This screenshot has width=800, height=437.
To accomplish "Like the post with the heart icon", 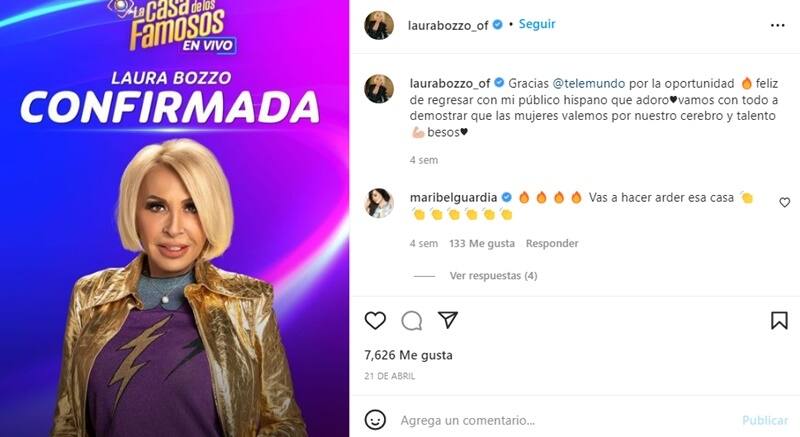I will click(x=375, y=320).
